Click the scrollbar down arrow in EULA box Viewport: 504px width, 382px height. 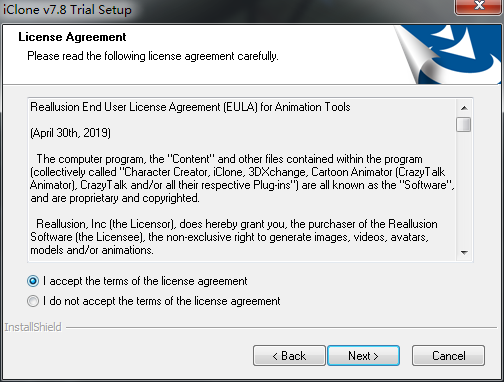[x=464, y=253]
